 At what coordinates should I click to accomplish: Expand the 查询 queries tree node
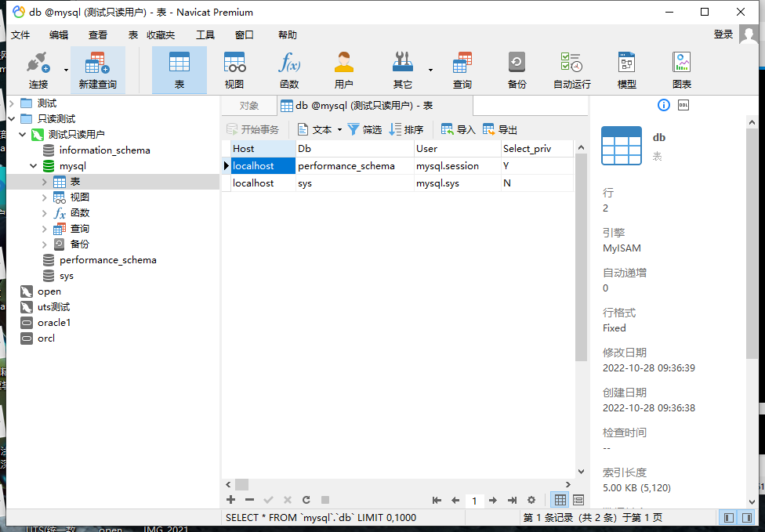coord(45,229)
